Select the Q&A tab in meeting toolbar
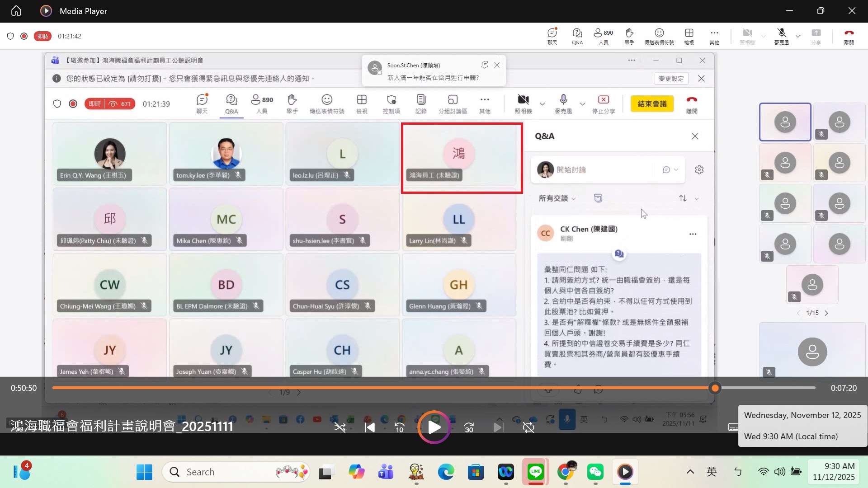The height and width of the screenshot is (488, 868). point(231,103)
